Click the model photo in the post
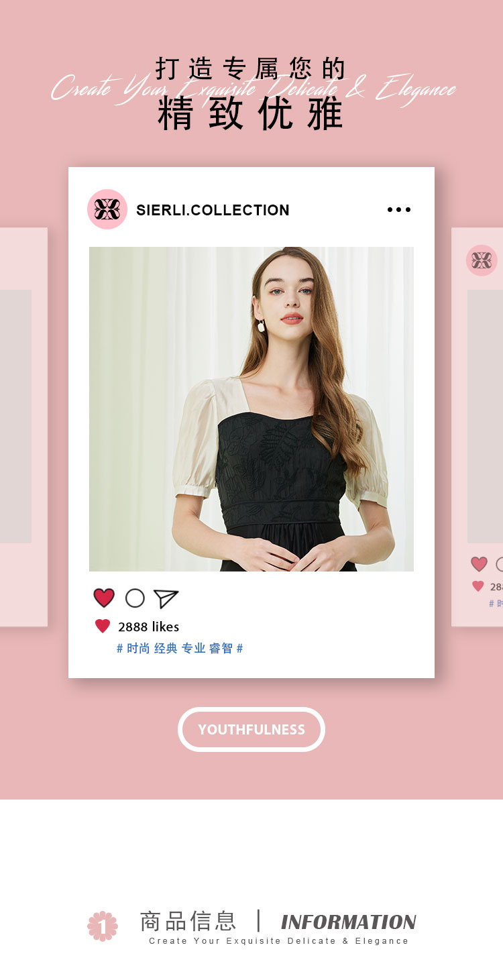503x980 pixels. pyautogui.click(x=251, y=409)
